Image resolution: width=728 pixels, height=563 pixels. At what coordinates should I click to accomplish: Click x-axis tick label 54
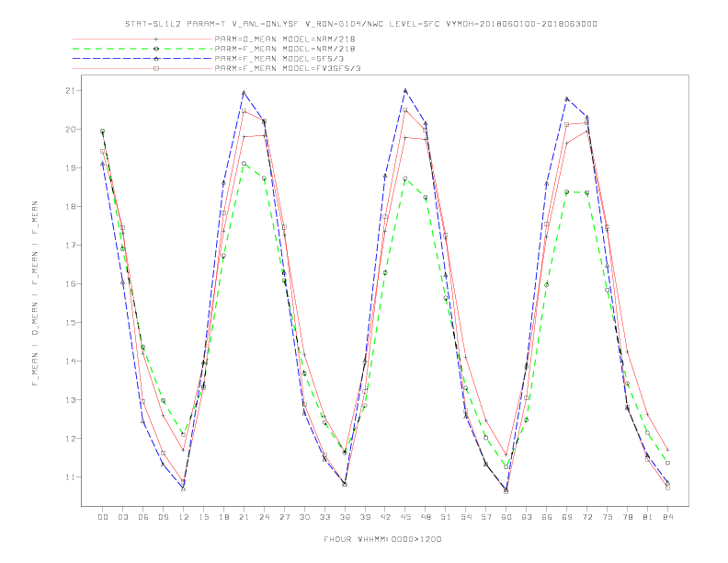(466, 517)
